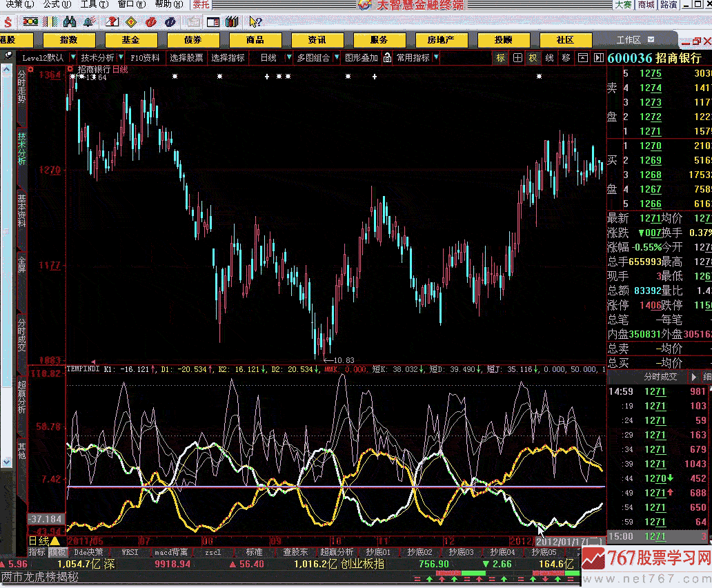Expand the 常用指标 dropdown arrow

click(436, 57)
